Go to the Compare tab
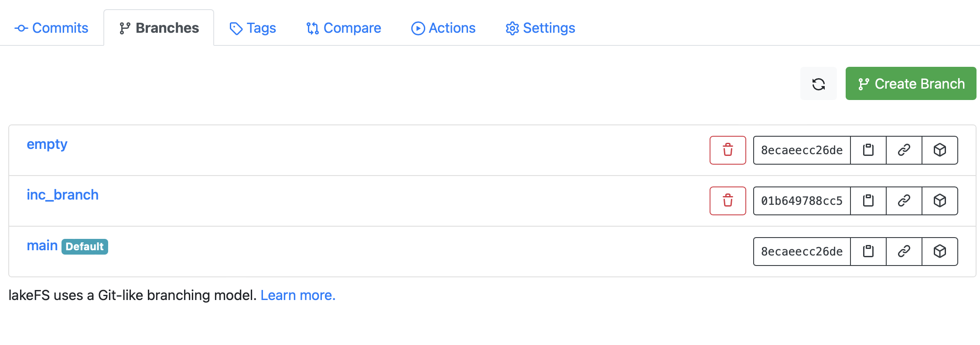980x345 pixels. 344,28
